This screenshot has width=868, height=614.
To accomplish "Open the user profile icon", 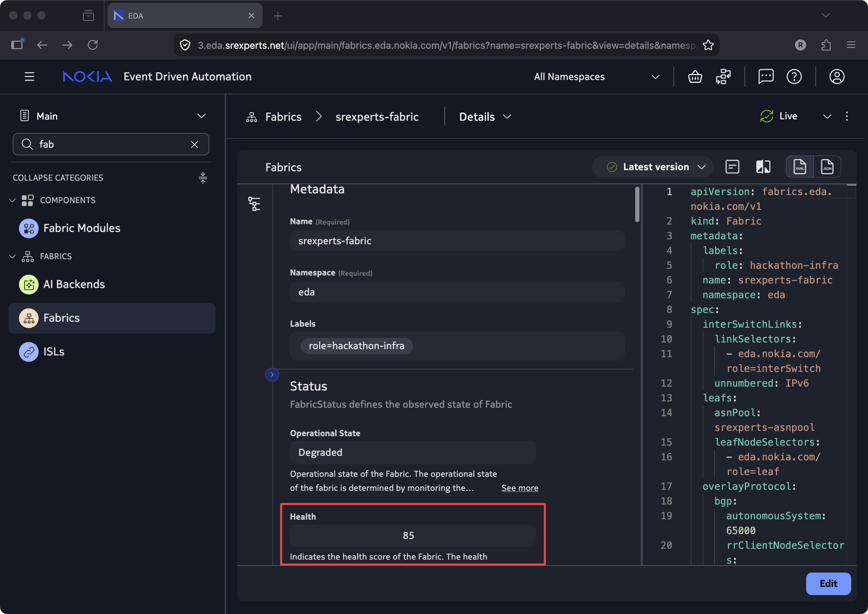I will tap(837, 77).
